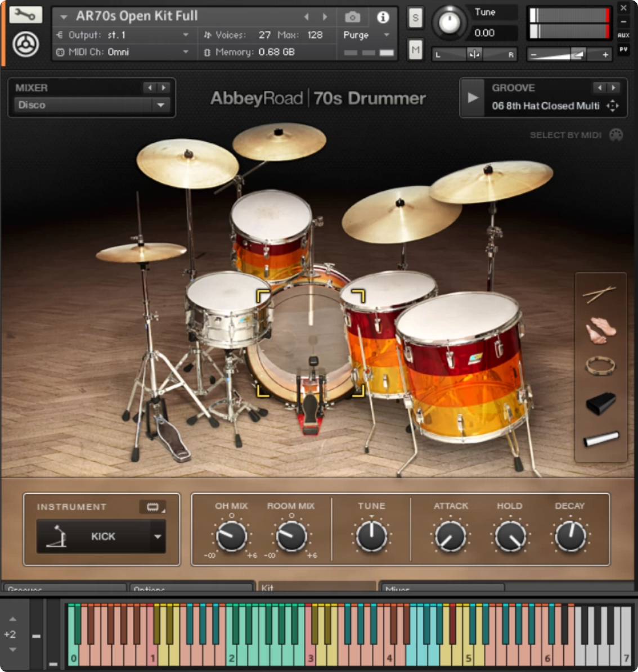Click the hi-hat cymbal in the kit
The height and width of the screenshot is (672, 638).
coord(141,252)
